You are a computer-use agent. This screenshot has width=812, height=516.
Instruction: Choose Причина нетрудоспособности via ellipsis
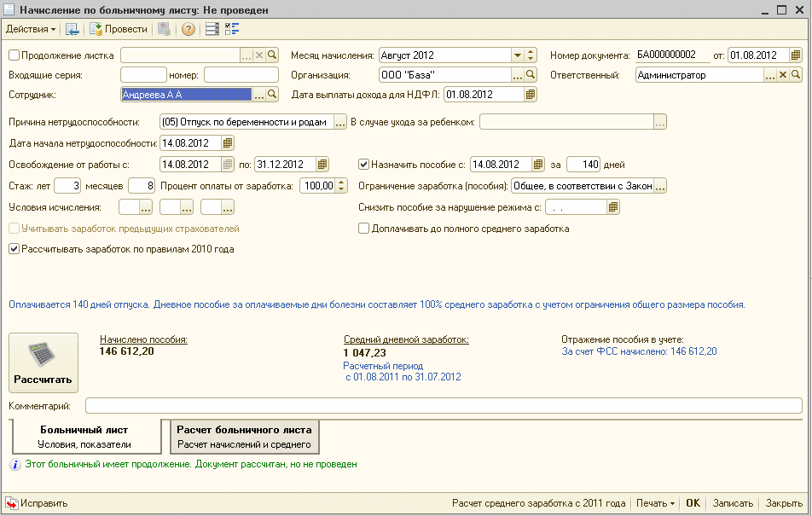(x=340, y=122)
